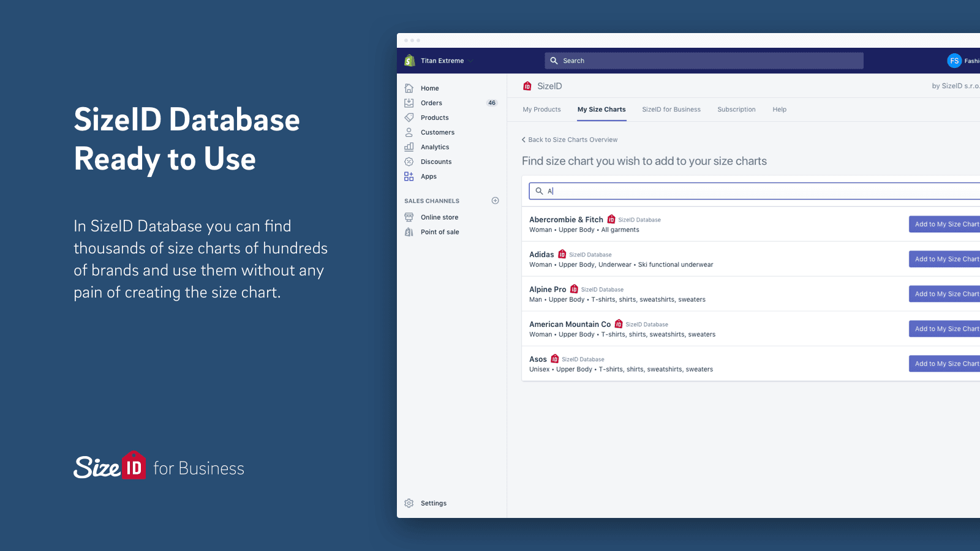Image resolution: width=980 pixels, height=551 pixels.
Task: Click the size chart search field
Action: (674, 190)
